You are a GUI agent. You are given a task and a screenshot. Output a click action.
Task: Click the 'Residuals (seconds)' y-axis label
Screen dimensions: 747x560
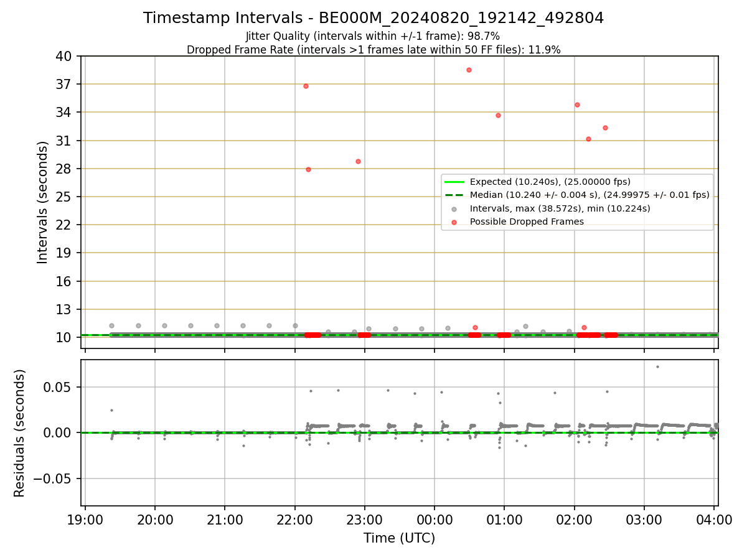tap(20, 433)
